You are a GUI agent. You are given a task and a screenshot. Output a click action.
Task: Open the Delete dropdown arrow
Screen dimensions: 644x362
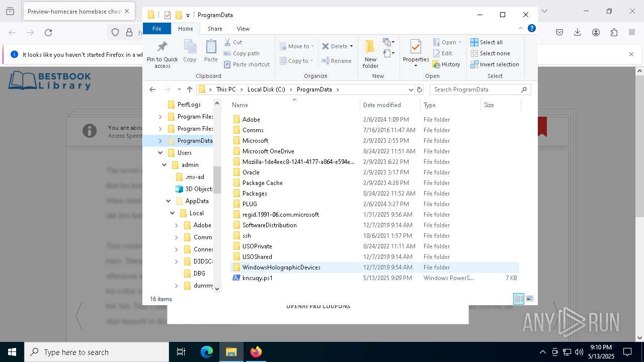coord(351,46)
